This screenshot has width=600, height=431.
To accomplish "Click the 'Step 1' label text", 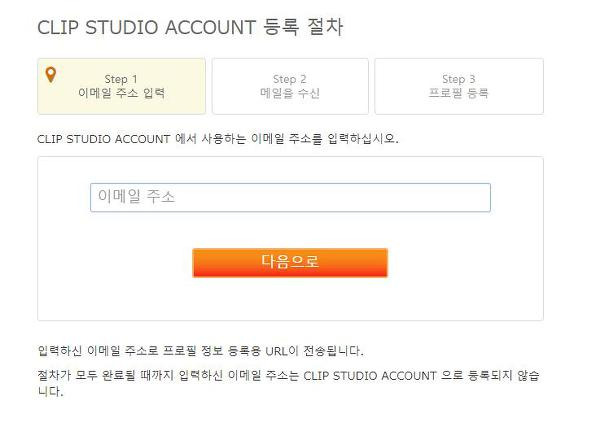I will [121, 79].
